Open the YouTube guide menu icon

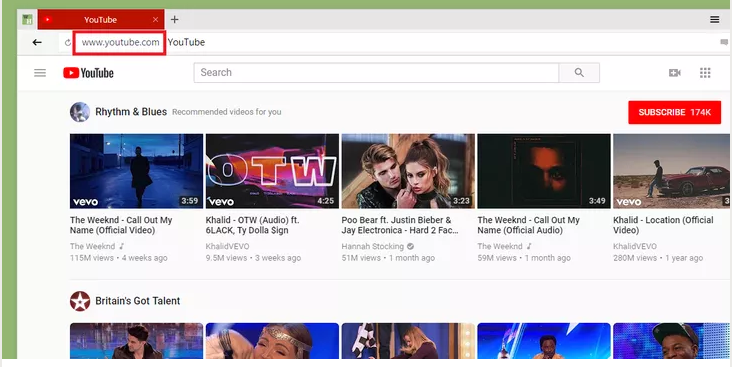[40, 73]
